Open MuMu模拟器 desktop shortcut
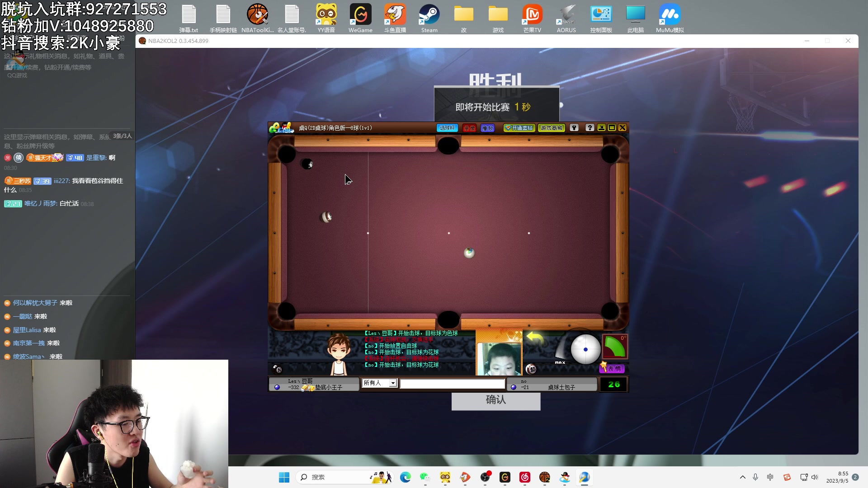Viewport: 868px width, 488px height. click(x=670, y=19)
